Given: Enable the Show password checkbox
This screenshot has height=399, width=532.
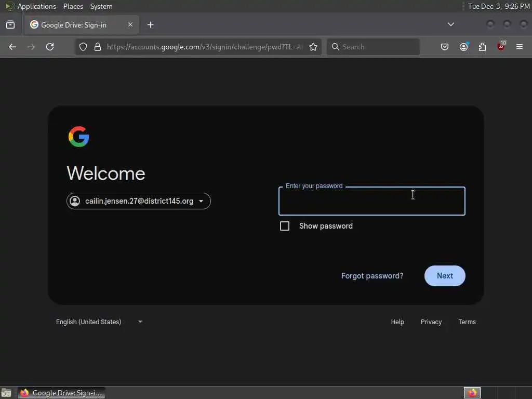Looking at the screenshot, I should tap(285, 226).
